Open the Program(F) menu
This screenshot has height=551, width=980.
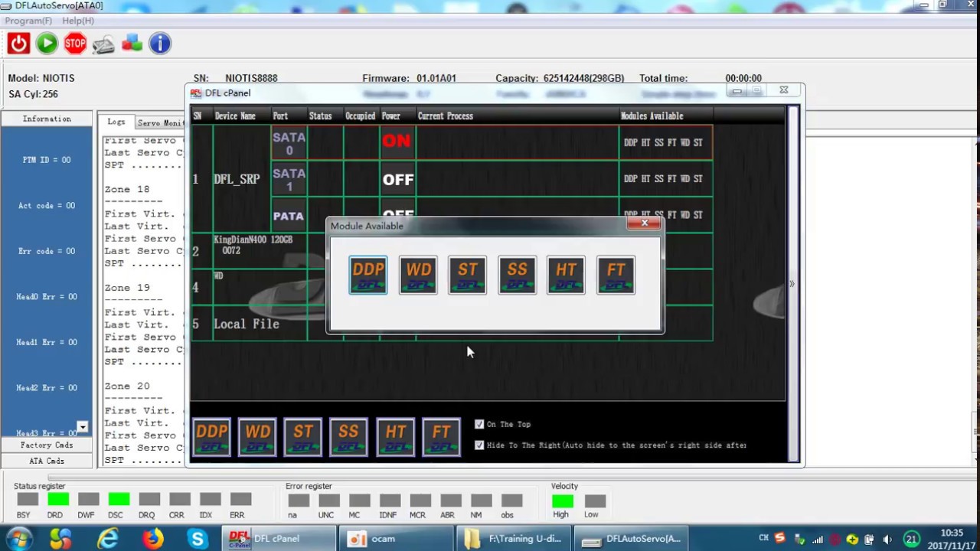click(28, 21)
